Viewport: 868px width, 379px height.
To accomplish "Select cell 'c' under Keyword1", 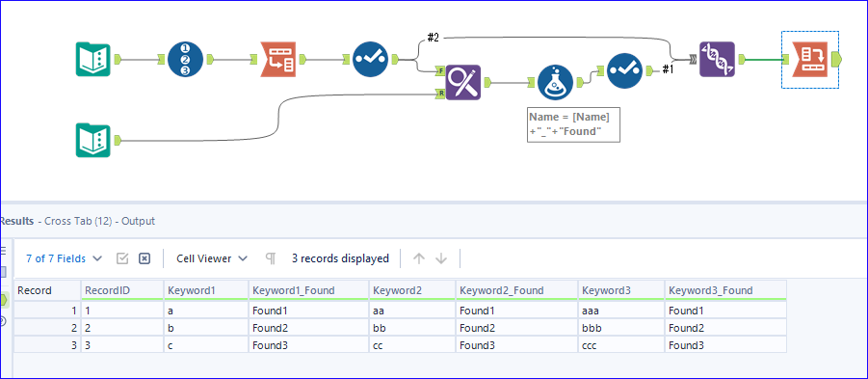I will tap(206, 344).
